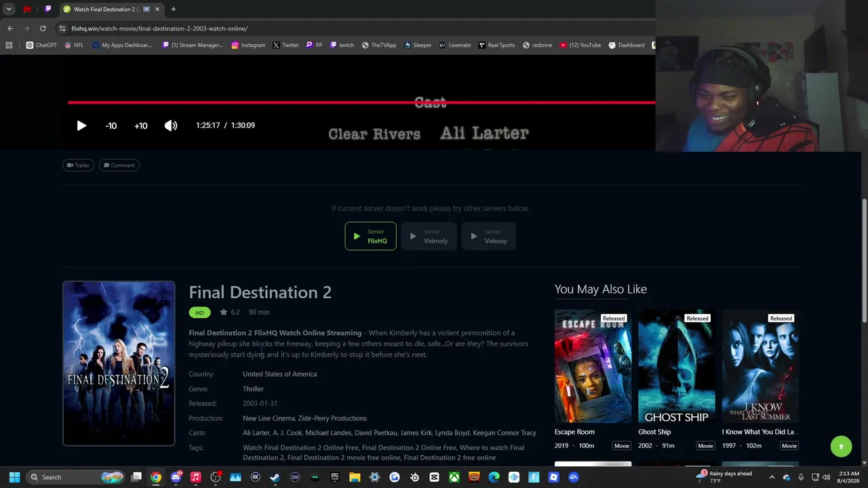Seek along the red video progress bar
The height and width of the screenshot is (488, 868).
[361, 102]
